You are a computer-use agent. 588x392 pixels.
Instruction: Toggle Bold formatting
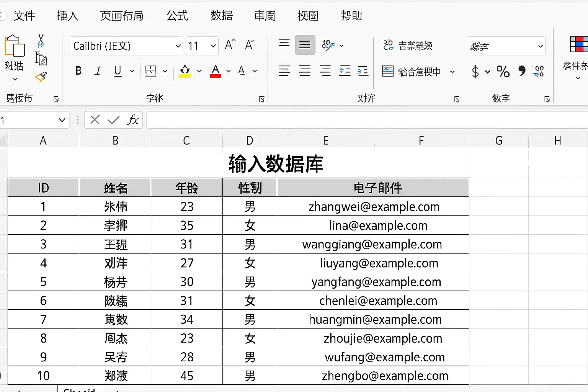point(78,71)
